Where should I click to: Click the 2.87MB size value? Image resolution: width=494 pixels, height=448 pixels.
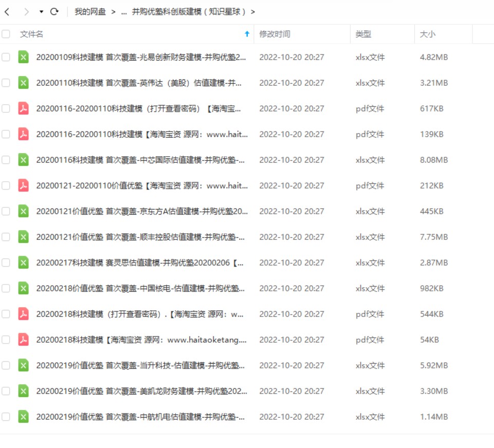coord(434,263)
